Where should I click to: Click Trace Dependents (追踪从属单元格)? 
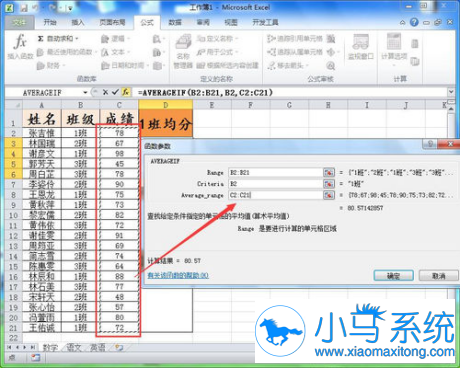[x=295, y=52]
